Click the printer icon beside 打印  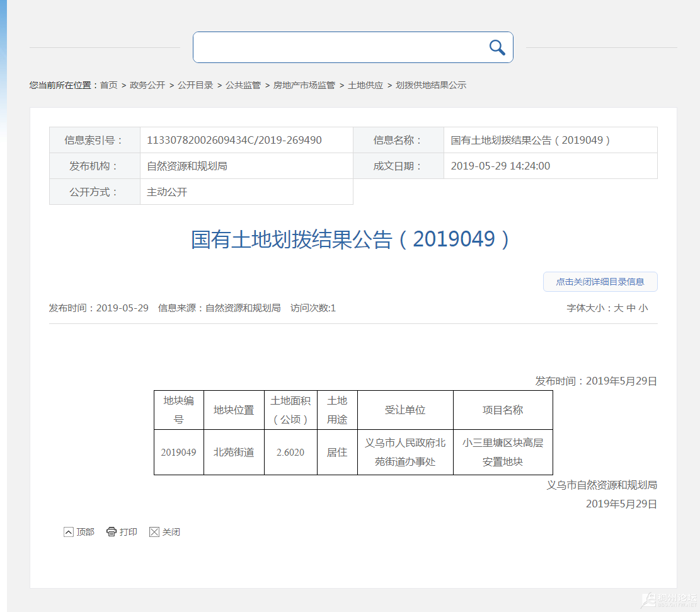tap(111, 531)
